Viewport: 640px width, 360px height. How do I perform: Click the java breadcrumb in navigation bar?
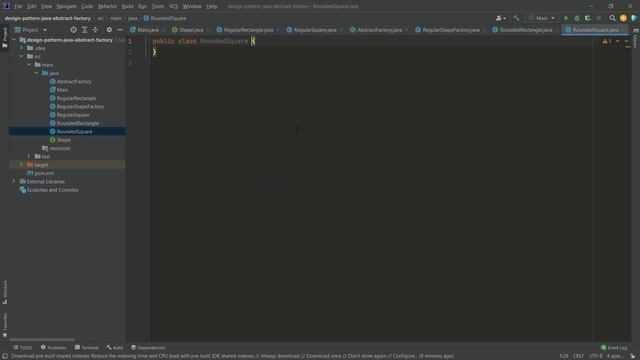tap(133, 18)
